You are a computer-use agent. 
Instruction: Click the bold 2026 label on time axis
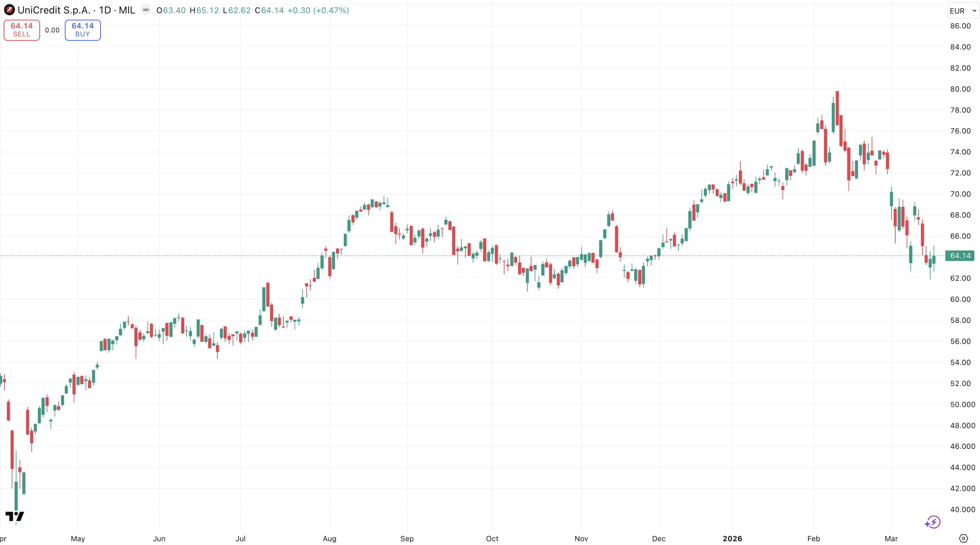pos(732,538)
